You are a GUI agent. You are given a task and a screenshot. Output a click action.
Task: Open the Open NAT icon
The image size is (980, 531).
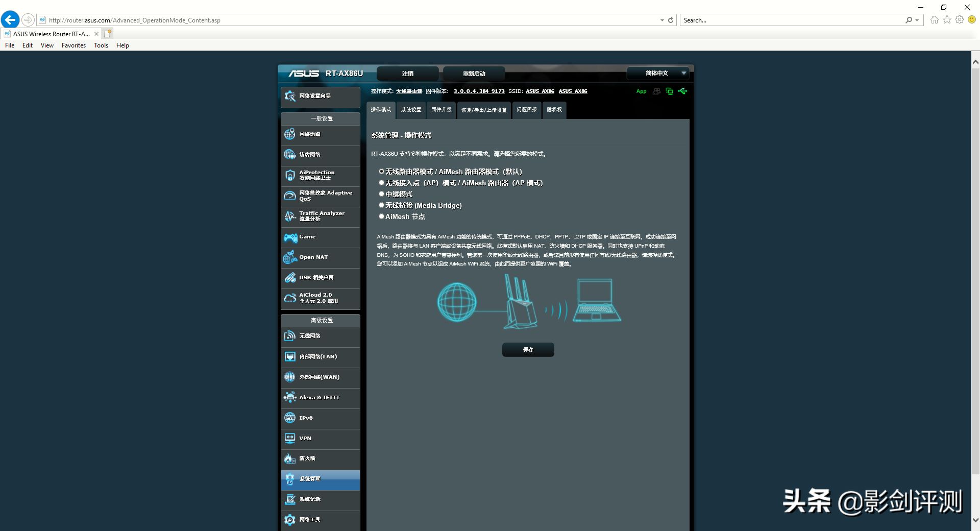[x=290, y=257]
